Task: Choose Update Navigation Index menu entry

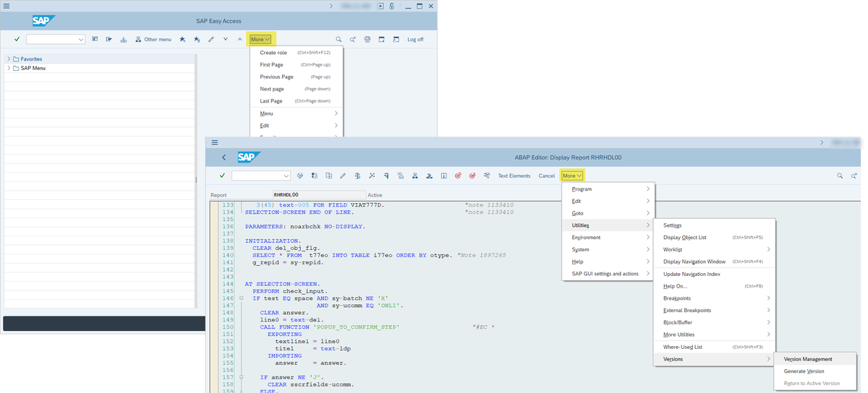Action: [x=715, y=274]
